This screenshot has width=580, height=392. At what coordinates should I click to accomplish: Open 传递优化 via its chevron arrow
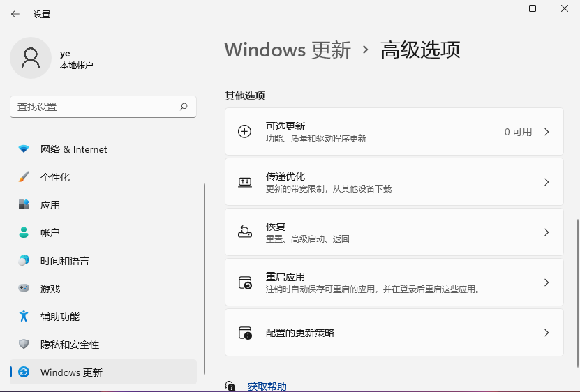pos(546,182)
